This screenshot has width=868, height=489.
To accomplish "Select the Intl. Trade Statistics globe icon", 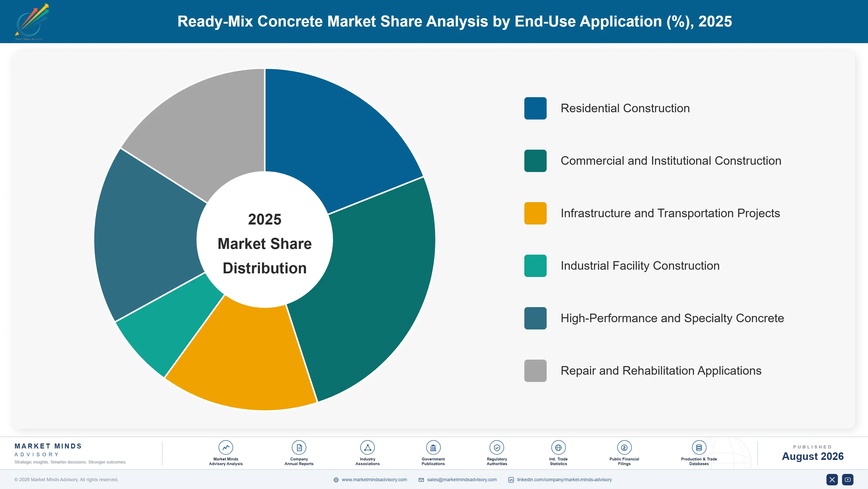I will point(558,447).
